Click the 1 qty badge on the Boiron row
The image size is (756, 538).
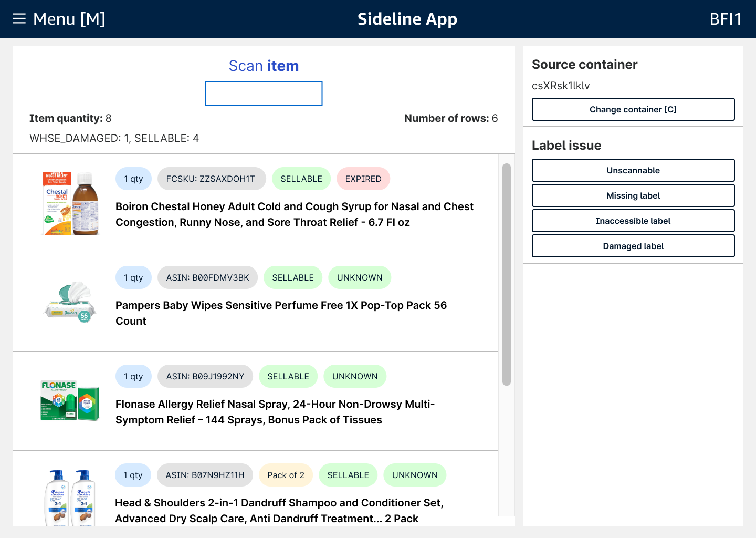(x=133, y=179)
